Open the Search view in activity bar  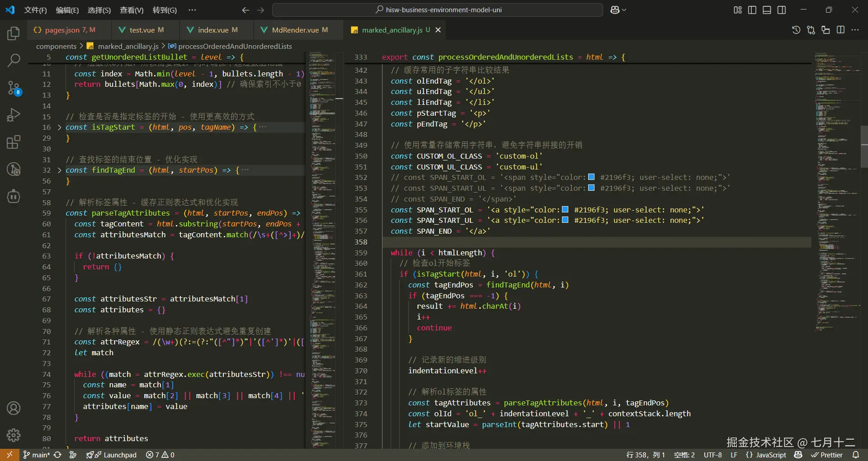(x=14, y=60)
